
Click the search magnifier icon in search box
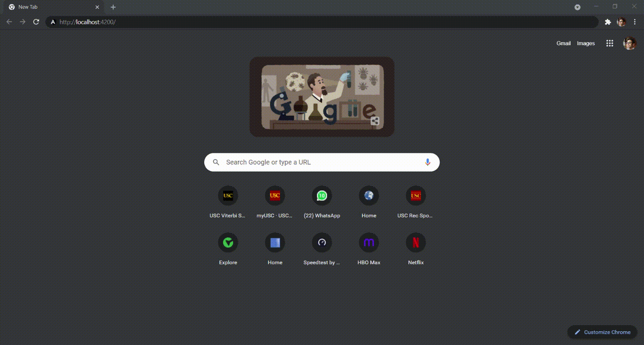click(216, 162)
